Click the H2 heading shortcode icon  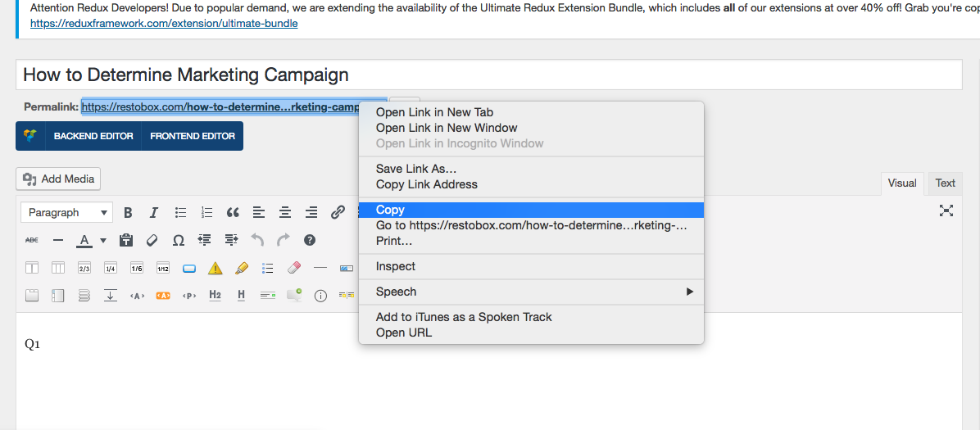pyautogui.click(x=215, y=295)
